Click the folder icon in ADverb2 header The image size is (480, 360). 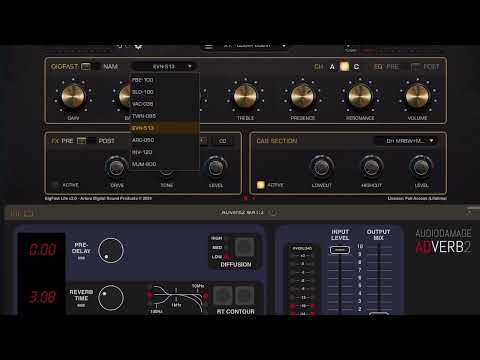click(29, 212)
